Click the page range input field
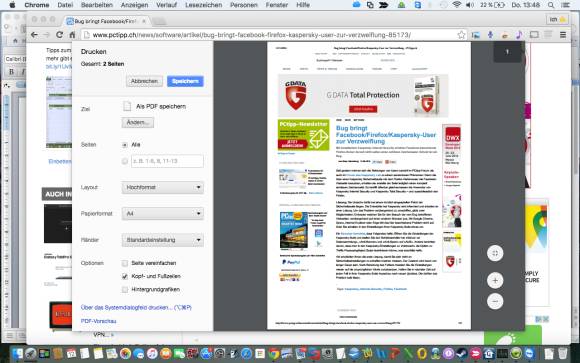Image resolution: width=580 pixels, height=363 pixels. (x=167, y=161)
